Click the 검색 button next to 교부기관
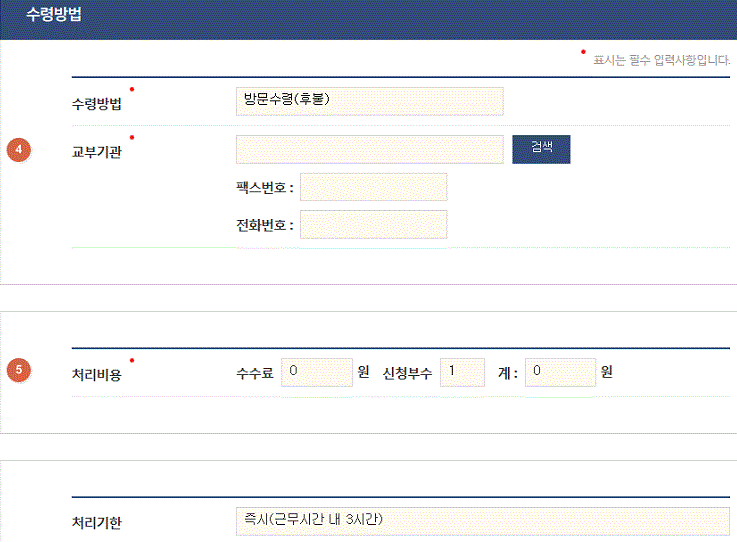Viewport: 737px width, 542px height. click(x=541, y=149)
